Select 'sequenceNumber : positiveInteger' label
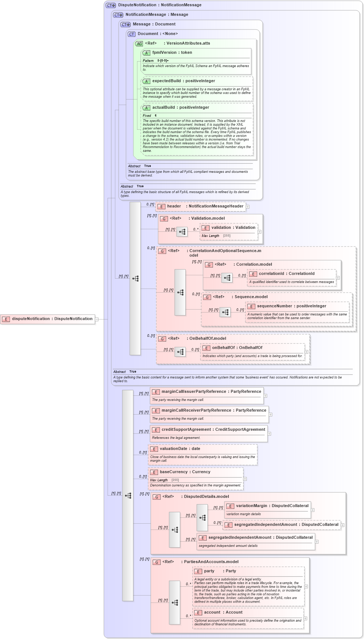364x639 pixels. pos(291,306)
